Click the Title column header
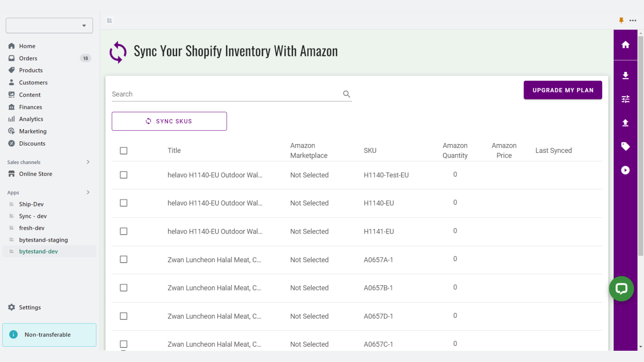The height and width of the screenshot is (362, 644). (174, 150)
